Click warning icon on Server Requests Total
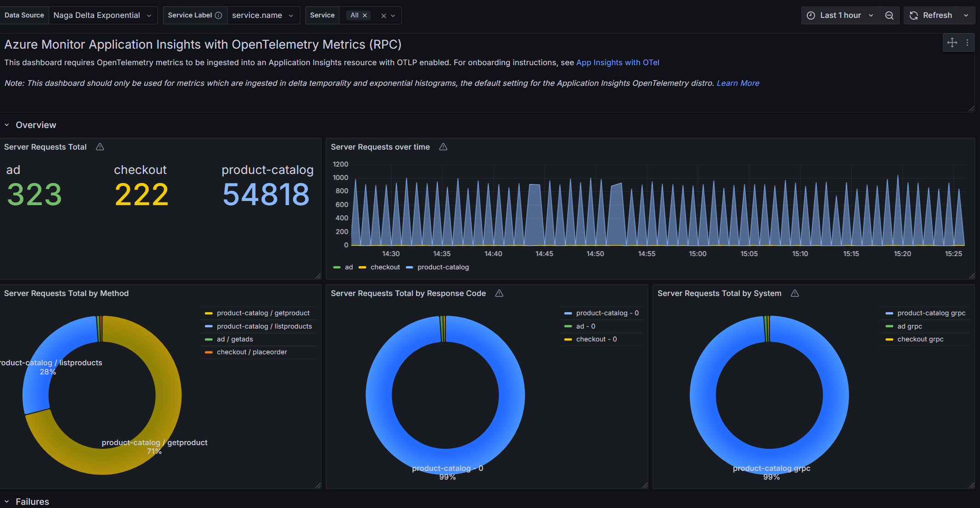The image size is (980, 508). click(x=100, y=147)
